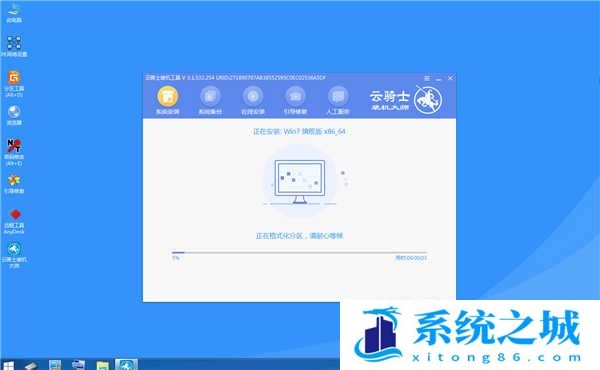600x370 pixels.
Task: Open the colorful boot repair desktop icon
Action: pos(14,184)
